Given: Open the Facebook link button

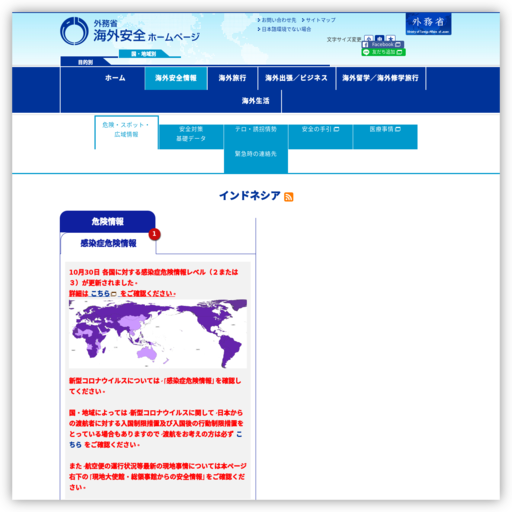Looking at the screenshot, I should [382, 44].
